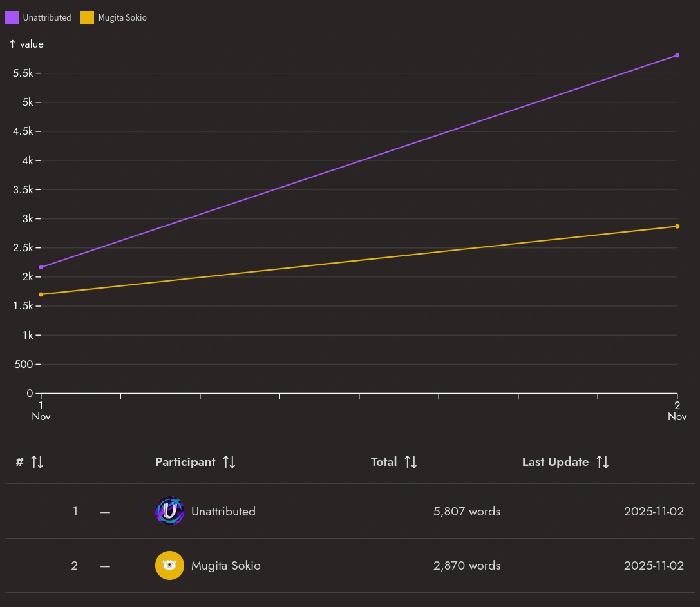Click the sort icon next to Total
This screenshot has height=607, width=700.
coord(410,461)
